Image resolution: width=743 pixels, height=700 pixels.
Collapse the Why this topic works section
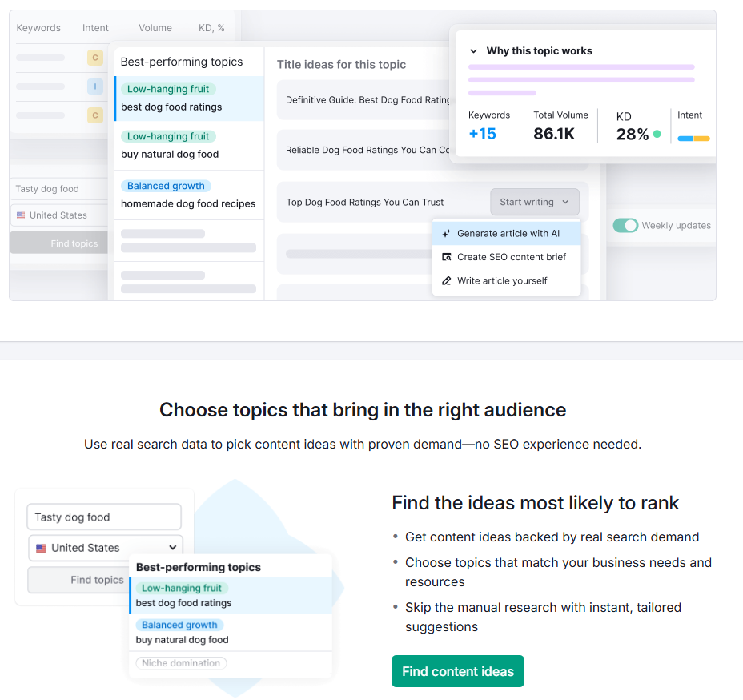473,51
